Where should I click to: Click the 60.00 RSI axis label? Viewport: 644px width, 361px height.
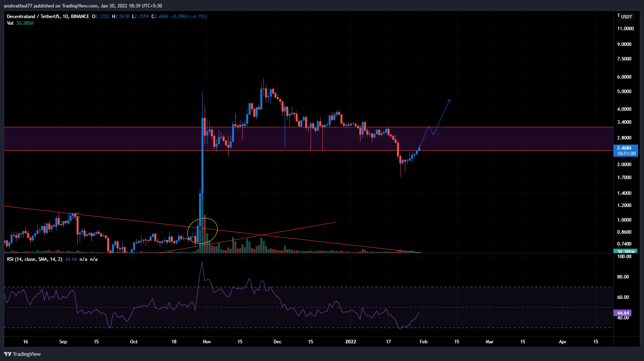(623, 297)
